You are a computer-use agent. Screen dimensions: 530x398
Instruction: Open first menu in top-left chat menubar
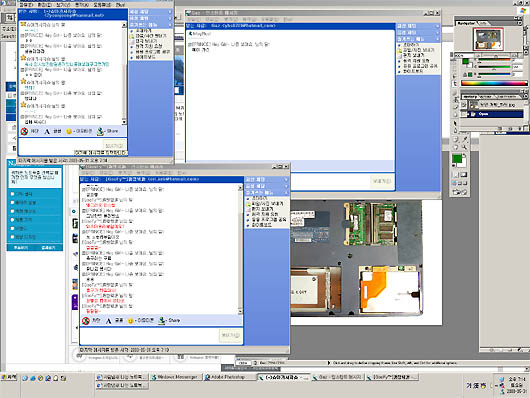(x=26, y=5)
